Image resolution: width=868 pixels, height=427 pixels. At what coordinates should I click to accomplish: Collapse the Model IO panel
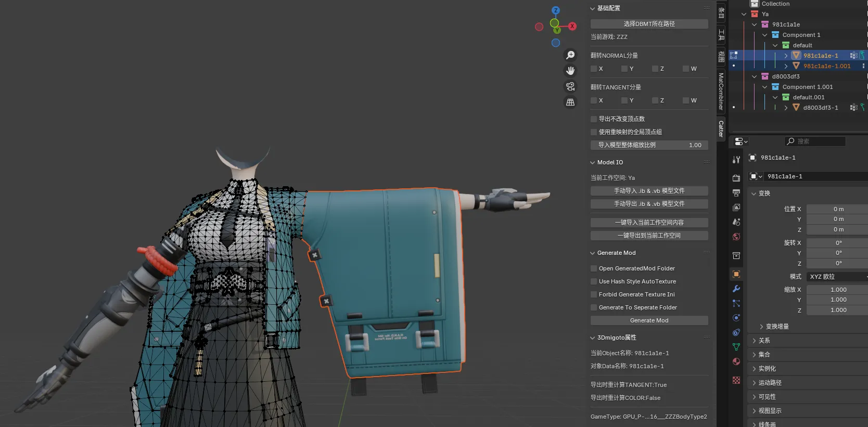(592, 162)
